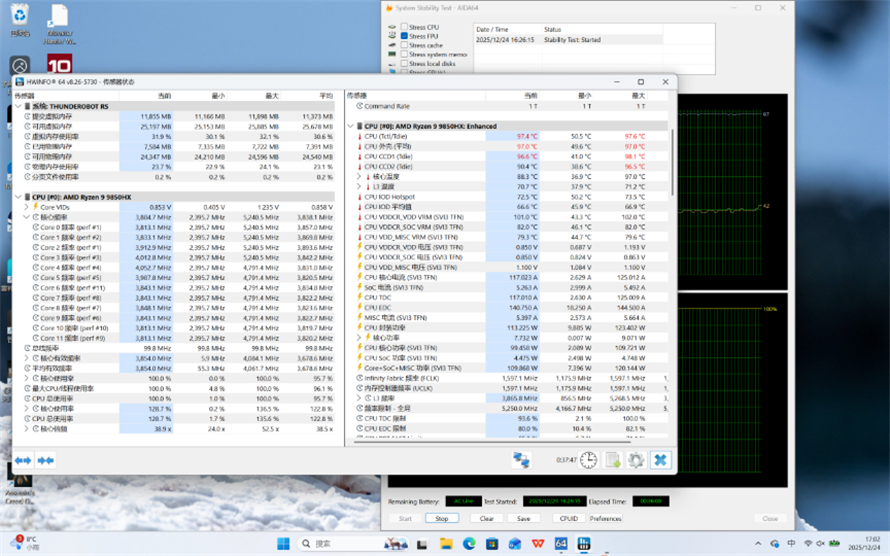Open Microsoft Edge from the taskbar

click(470, 543)
